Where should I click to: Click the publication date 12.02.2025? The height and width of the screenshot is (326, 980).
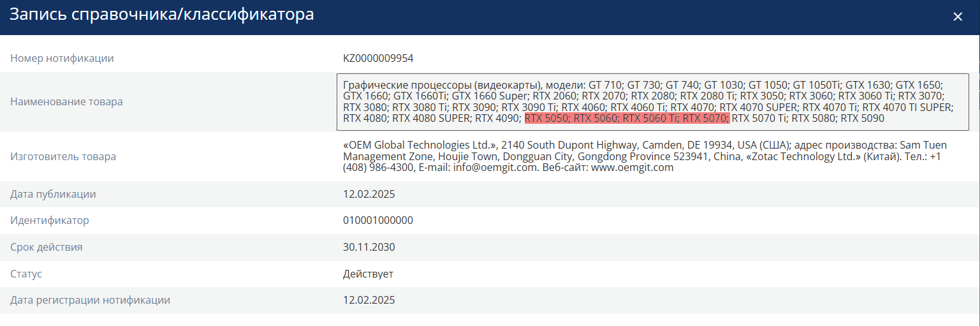(369, 194)
